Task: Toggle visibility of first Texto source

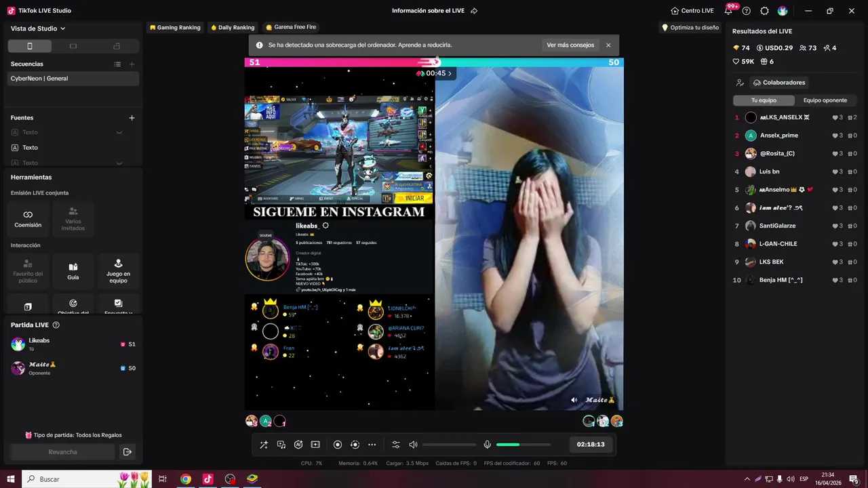Action: 119,133
